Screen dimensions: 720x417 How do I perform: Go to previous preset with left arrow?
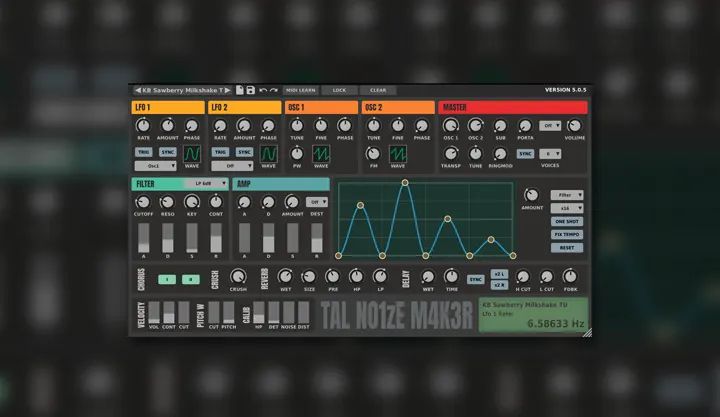(138, 90)
